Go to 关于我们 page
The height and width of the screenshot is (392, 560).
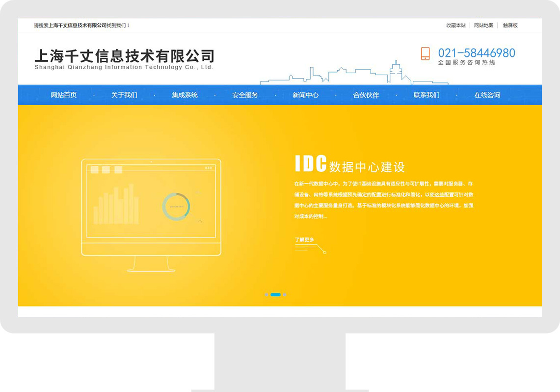click(124, 95)
